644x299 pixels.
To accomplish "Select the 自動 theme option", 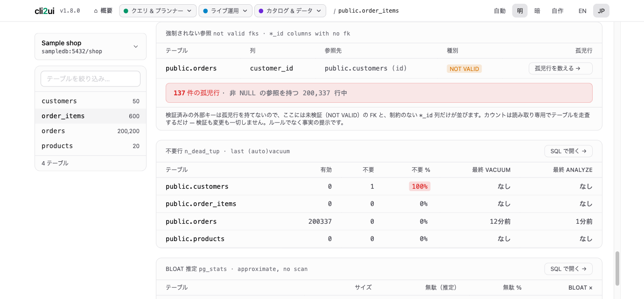I will coord(500,11).
